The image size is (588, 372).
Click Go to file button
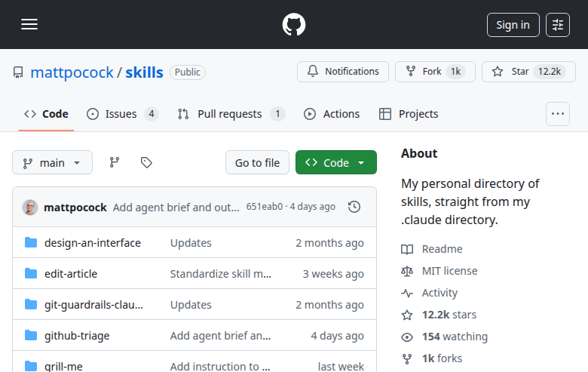pos(257,162)
